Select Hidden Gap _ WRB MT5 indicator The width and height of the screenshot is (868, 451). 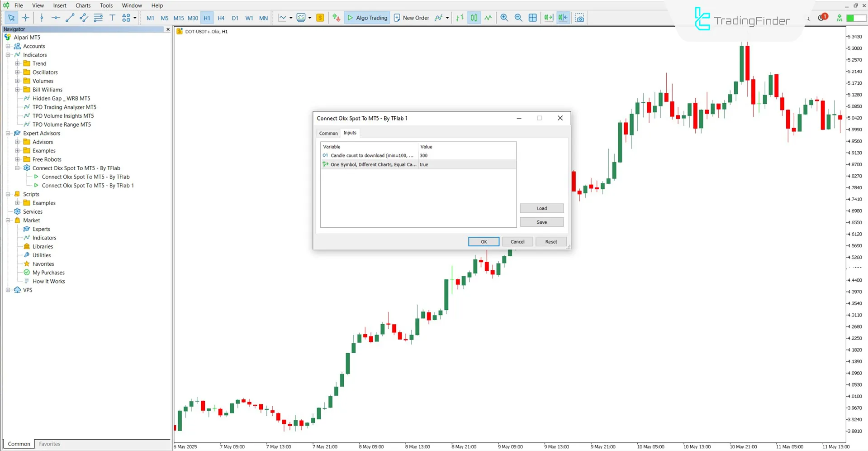[61, 98]
